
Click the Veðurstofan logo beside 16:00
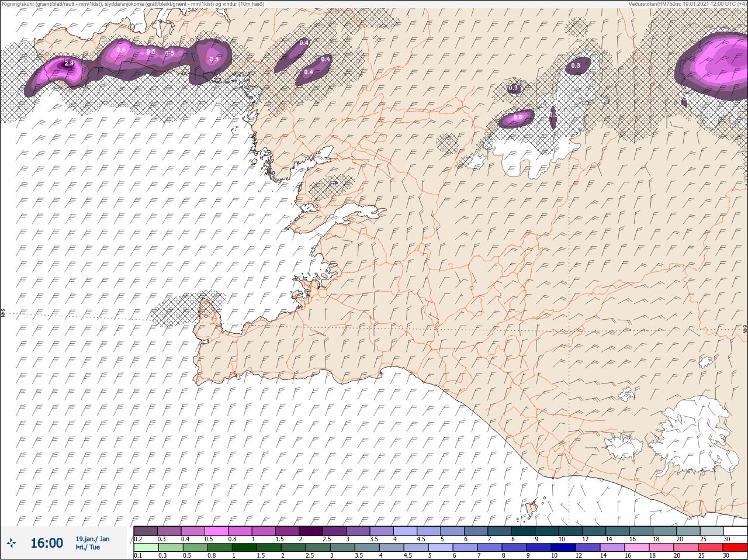12,543
